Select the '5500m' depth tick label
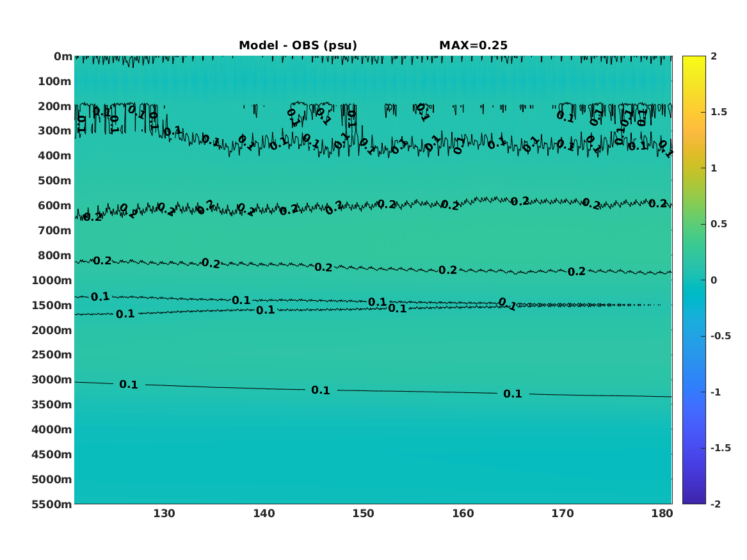This screenshot has height=560, width=747. click(52, 504)
